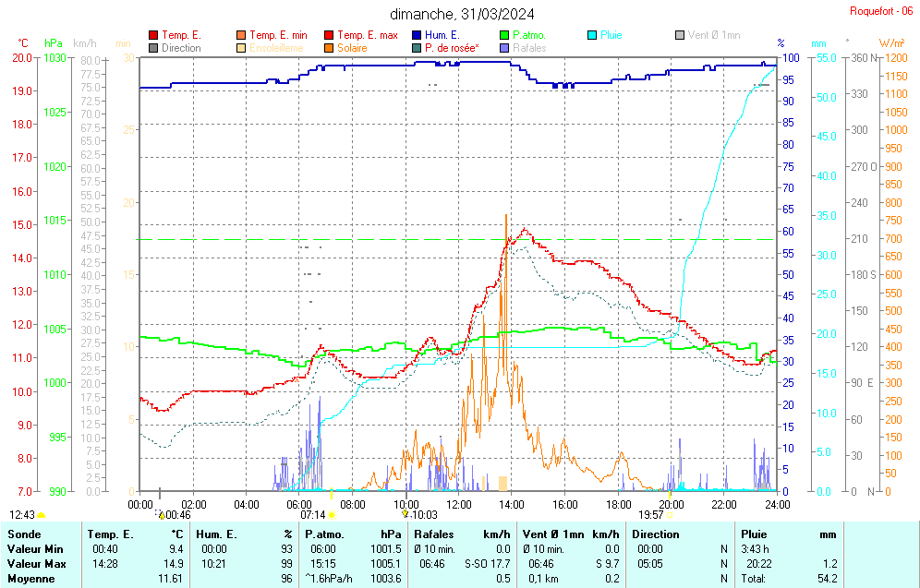Image resolution: width=920 pixels, height=588 pixels.
Task: Click the max gust value S-SO 17.7
Action: coord(488,564)
